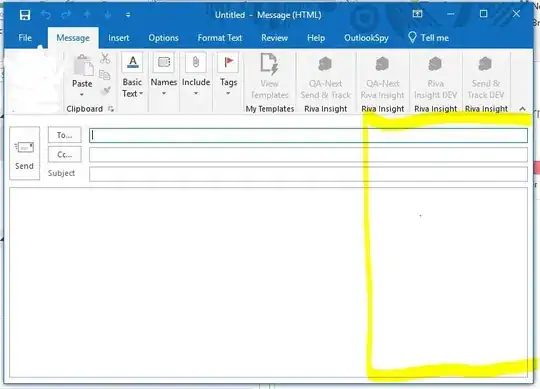The width and height of the screenshot is (540, 389).
Task: Collapse the ribbon with the chevron
Action: click(x=522, y=109)
